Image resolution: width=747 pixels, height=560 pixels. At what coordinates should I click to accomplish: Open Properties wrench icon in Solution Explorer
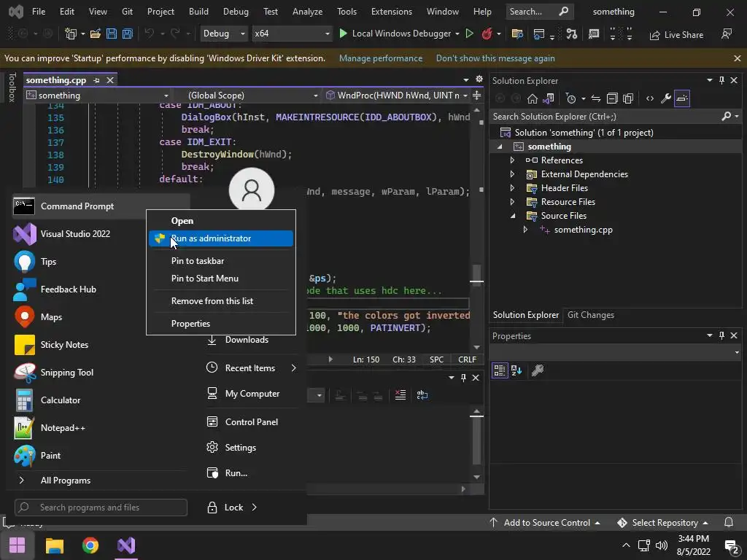pyautogui.click(x=665, y=98)
